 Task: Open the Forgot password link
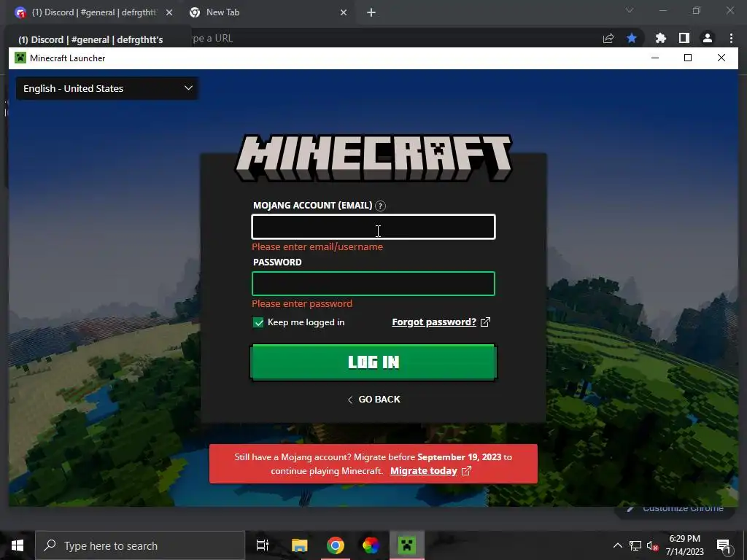pos(434,322)
